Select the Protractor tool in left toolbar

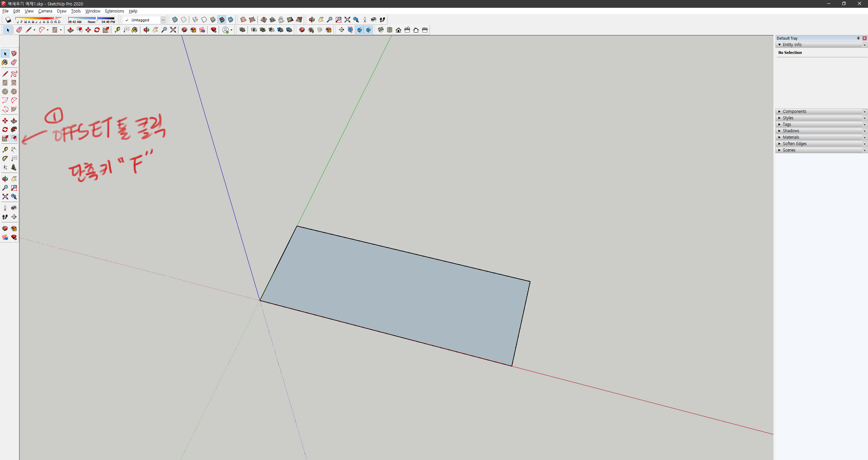coord(5,158)
